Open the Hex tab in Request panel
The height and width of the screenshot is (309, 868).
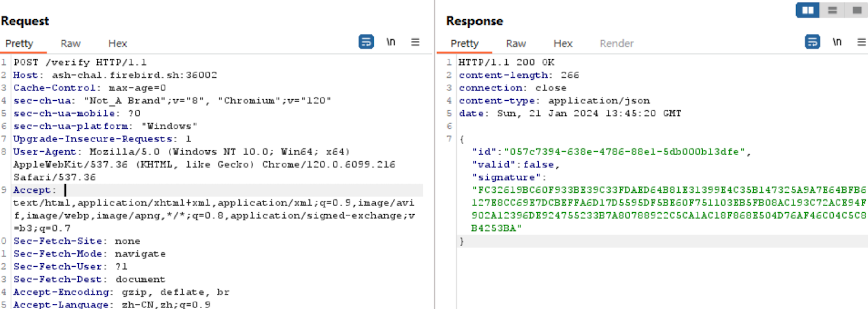[117, 44]
